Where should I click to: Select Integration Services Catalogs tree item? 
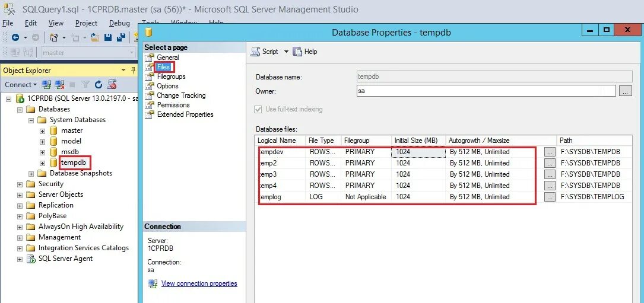[x=84, y=248]
